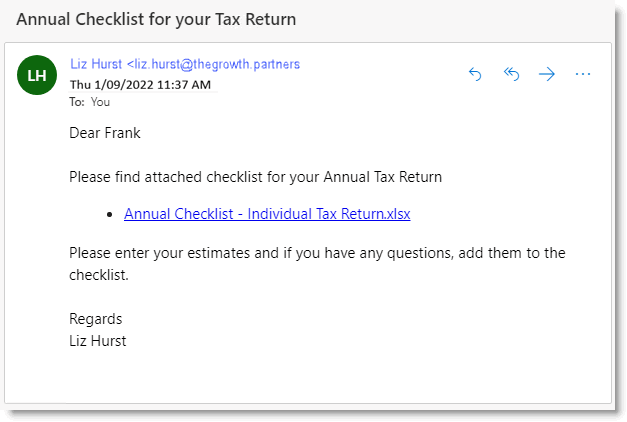627x422 pixels.
Task: Click the Thu 1/09/2022 11:37 AM timestamp
Action: (139, 84)
